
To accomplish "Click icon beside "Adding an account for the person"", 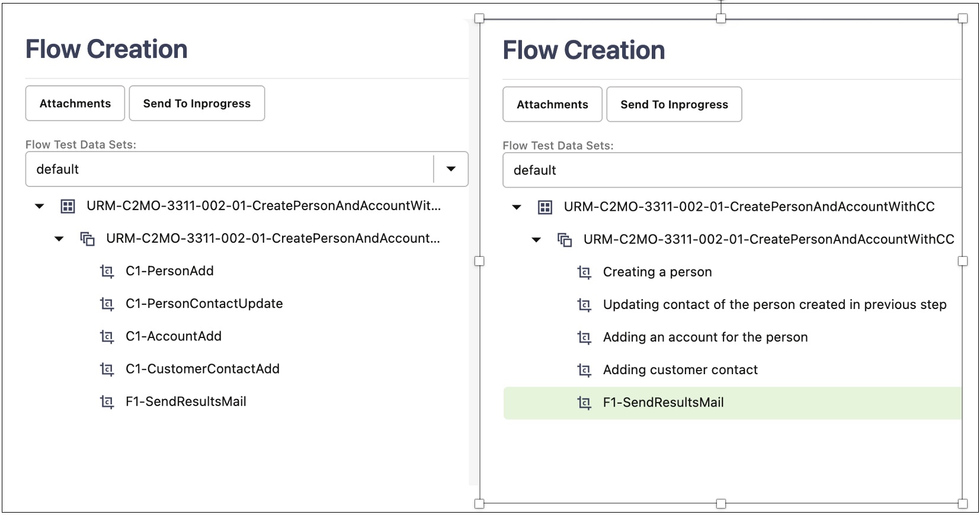I will [584, 337].
